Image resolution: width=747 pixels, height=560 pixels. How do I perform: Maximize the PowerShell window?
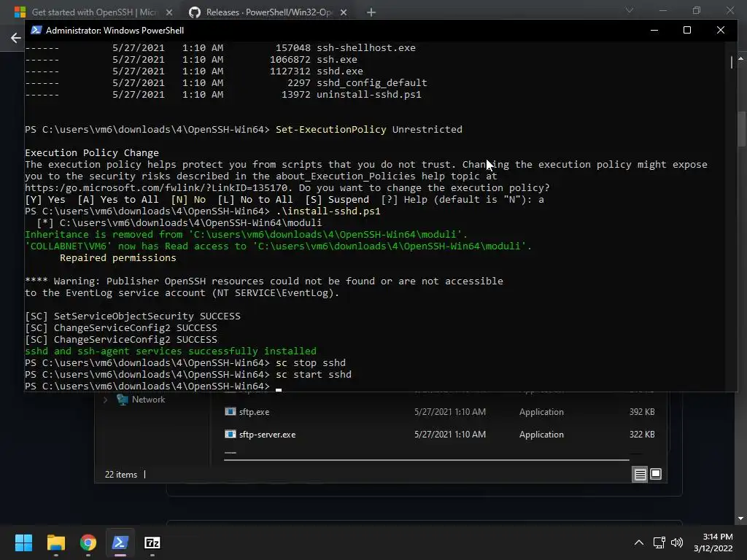[687, 30]
